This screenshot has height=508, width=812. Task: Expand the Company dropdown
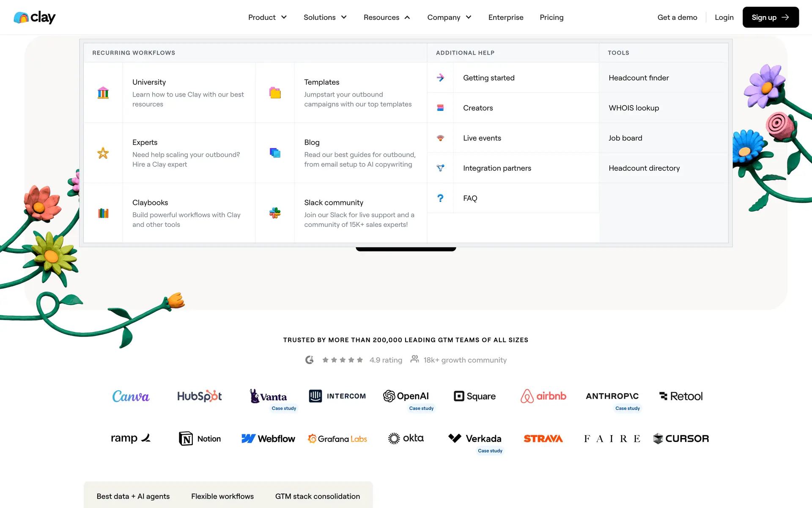[449, 17]
